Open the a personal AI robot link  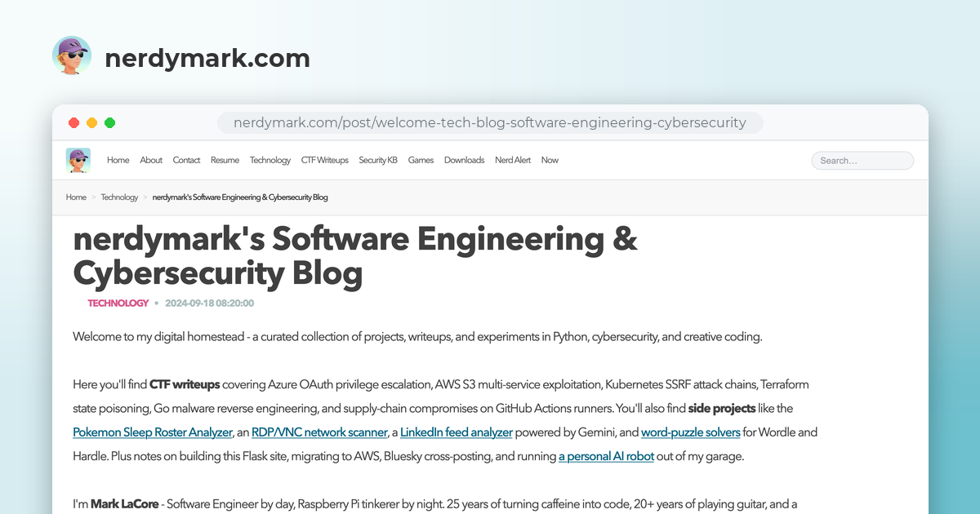click(x=606, y=456)
